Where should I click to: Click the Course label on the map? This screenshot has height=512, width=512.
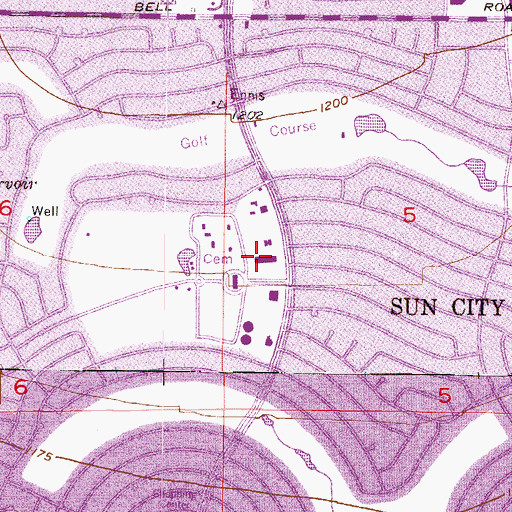[293, 129]
